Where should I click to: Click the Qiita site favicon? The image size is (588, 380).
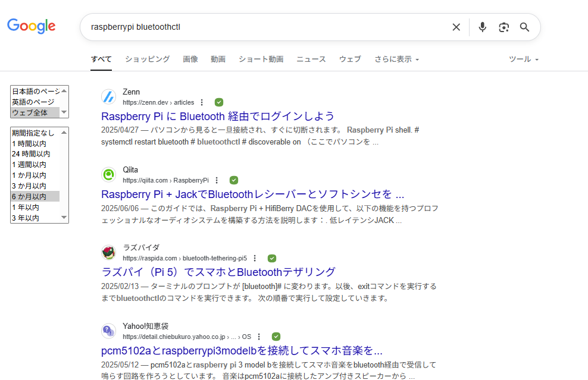click(x=109, y=175)
